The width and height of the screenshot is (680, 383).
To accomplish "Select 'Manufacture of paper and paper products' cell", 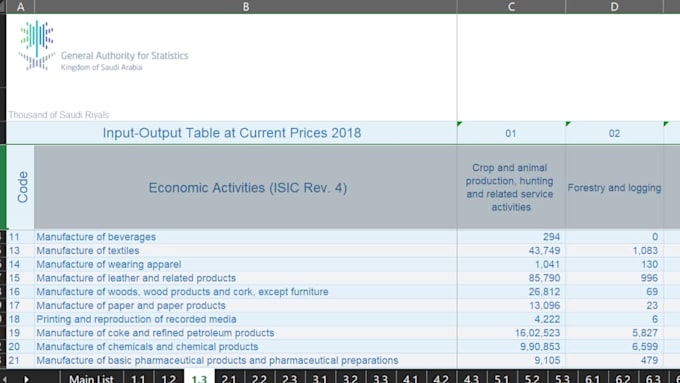I will point(245,305).
